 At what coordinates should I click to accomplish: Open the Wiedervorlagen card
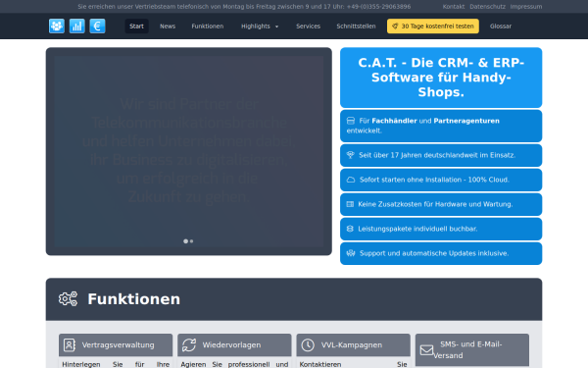click(x=234, y=344)
